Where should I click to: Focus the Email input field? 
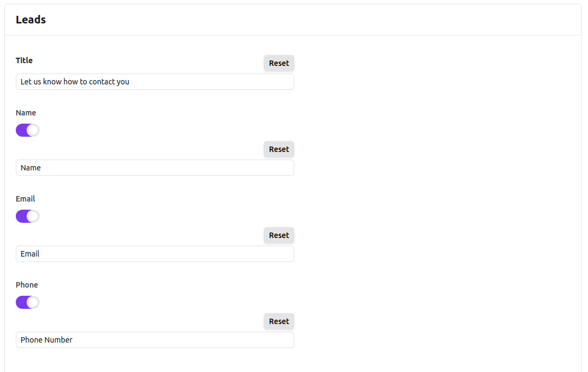[x=154, y=254]
